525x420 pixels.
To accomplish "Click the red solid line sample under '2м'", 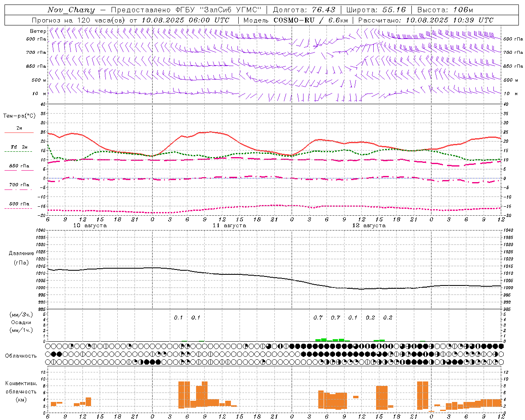I will pos(19,133).
